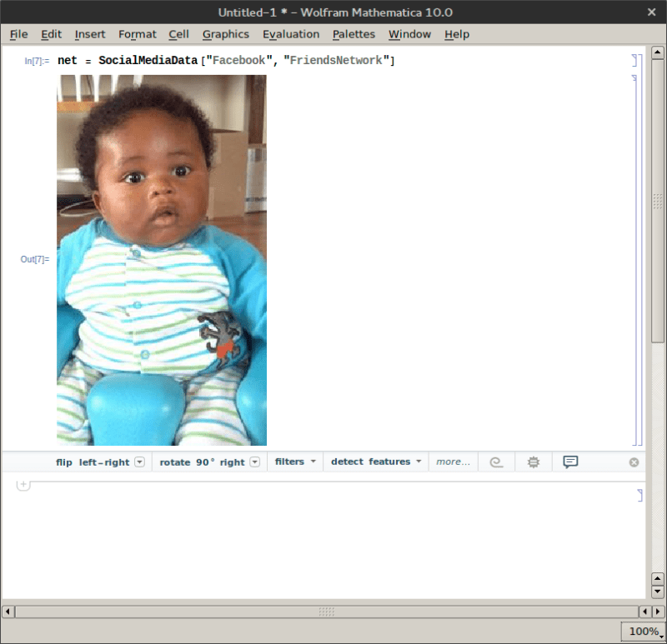
Task: Click the net variable name
Action: 68,60
